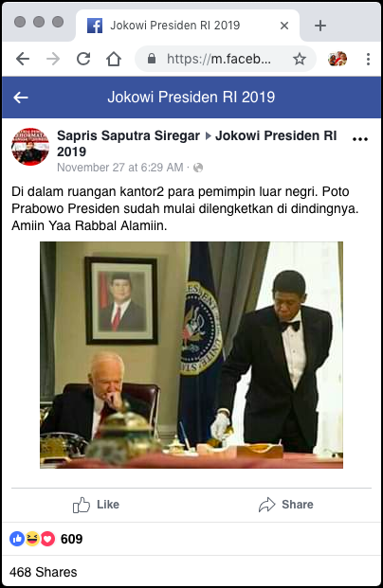Open the Chrome profile avatar
This screenshot has height=588, width=383.
point(337,59)
